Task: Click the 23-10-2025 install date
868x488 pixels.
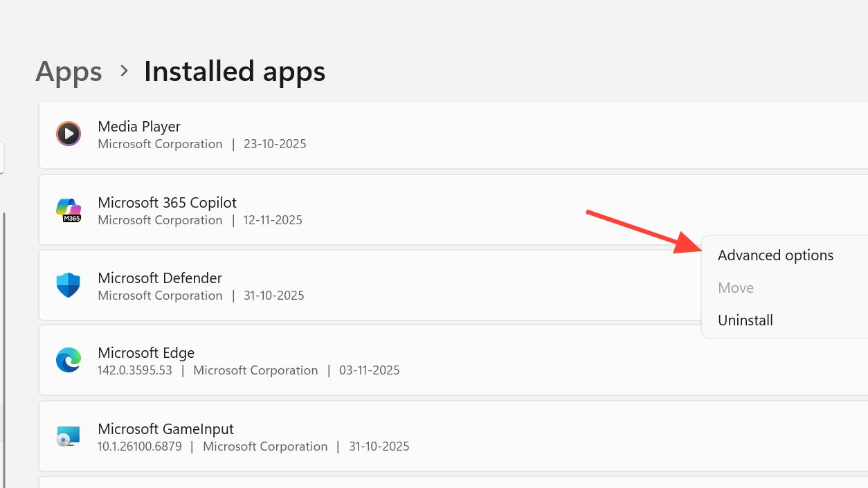Action: tap(275, 144)
